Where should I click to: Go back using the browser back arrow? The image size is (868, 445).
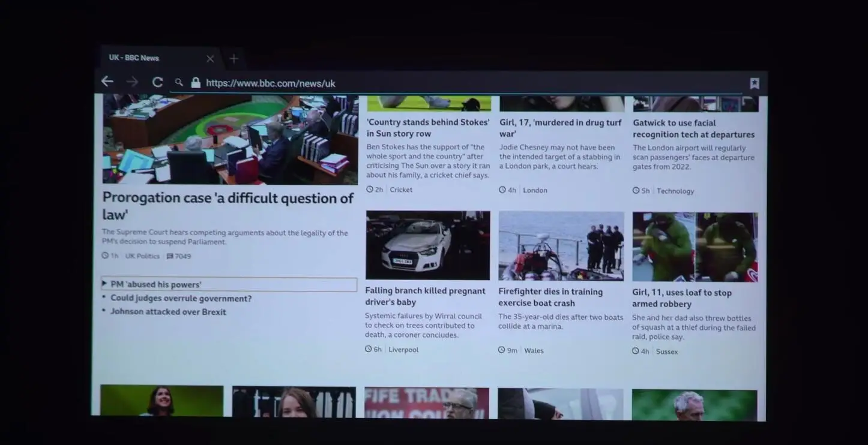tap(107, 81)
